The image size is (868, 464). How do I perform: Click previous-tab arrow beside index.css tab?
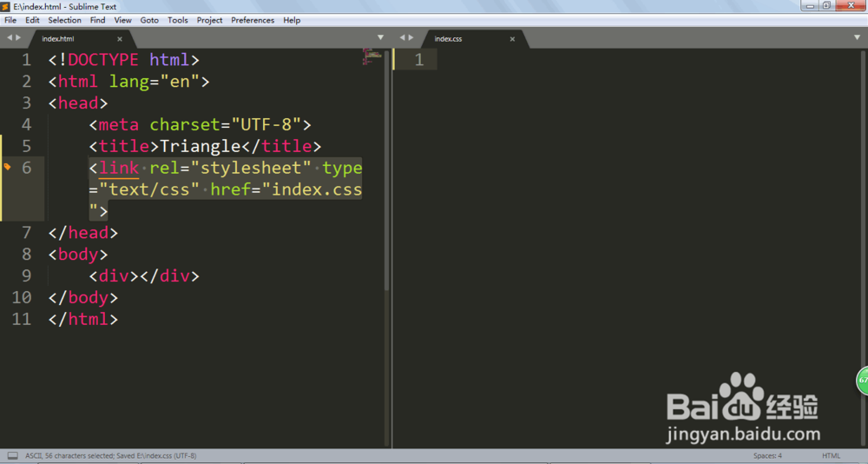[x=402, y=37]
